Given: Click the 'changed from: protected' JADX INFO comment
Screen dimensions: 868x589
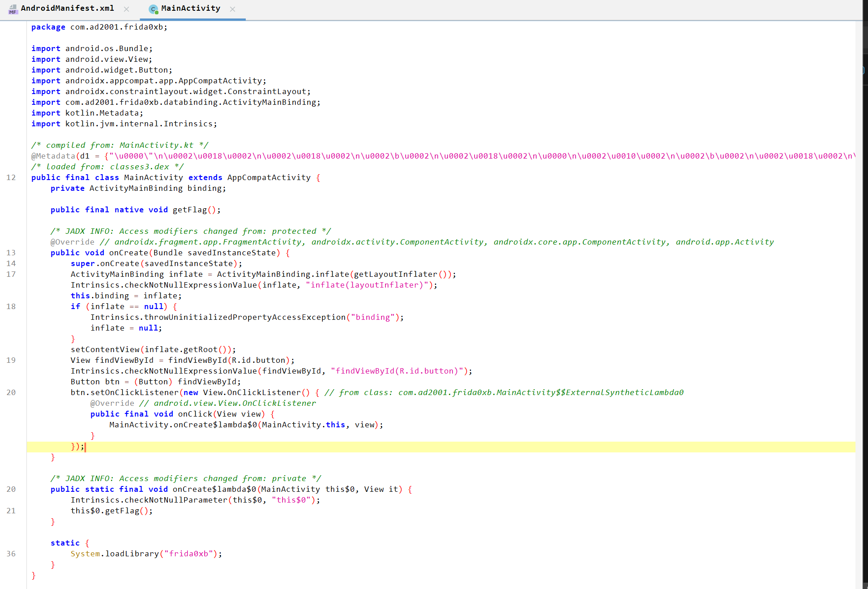Looking at the screenshot, I should 191,231.
